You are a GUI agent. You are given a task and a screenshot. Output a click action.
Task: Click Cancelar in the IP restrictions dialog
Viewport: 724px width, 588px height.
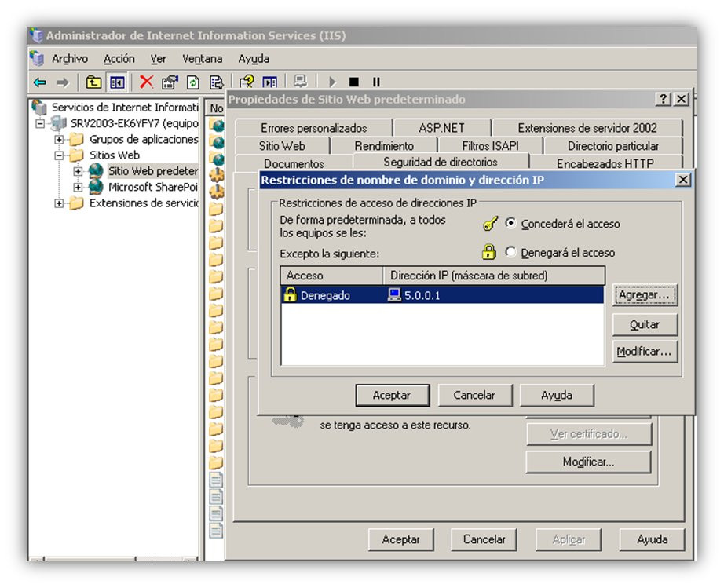click(x=474, y=395)
